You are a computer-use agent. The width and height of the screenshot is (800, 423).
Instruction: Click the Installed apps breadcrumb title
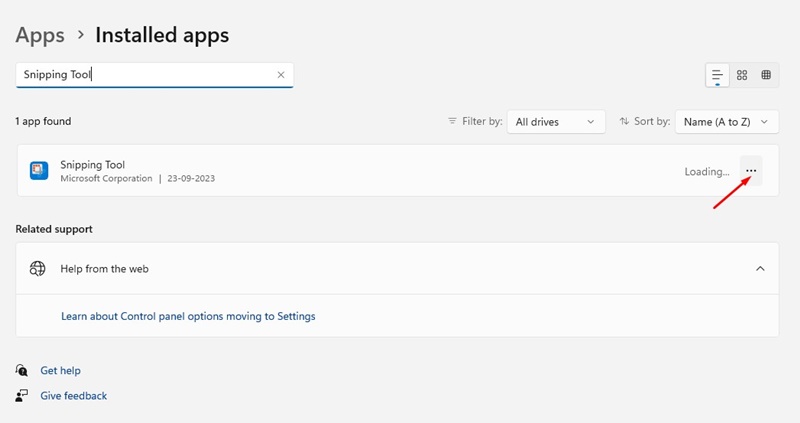coord(162,35)
